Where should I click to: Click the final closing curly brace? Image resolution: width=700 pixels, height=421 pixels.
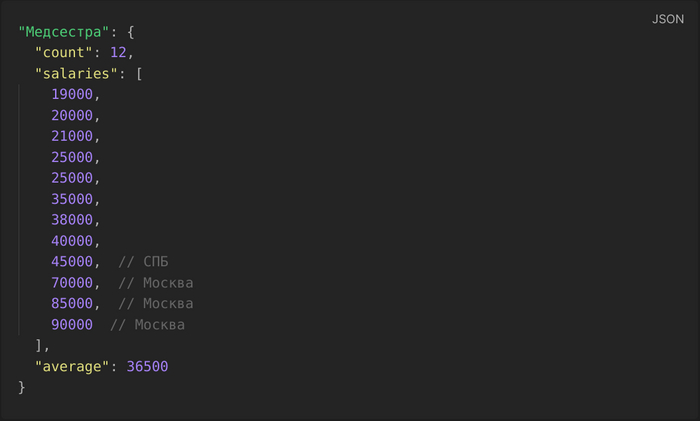pos(22,387)
